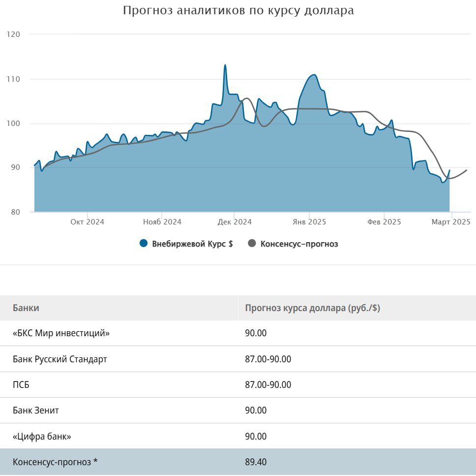Click the Март 2025 x-axis label
This screenshot has width=476, height=476.
451,222
